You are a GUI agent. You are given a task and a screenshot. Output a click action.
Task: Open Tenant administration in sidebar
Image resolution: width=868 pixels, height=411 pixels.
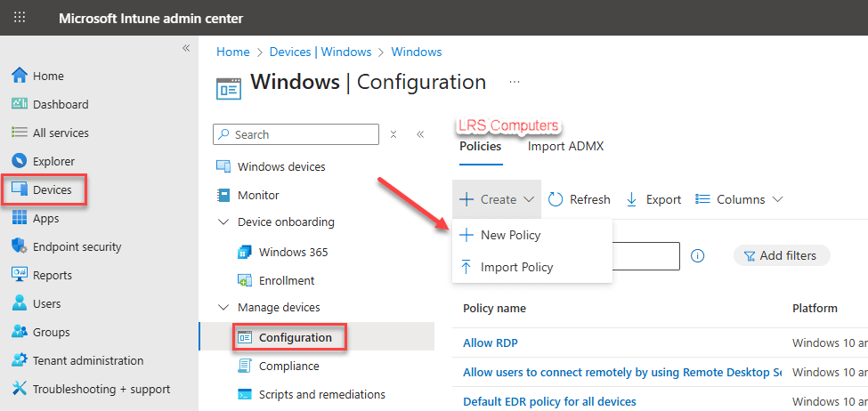click(x=87, y=360)
